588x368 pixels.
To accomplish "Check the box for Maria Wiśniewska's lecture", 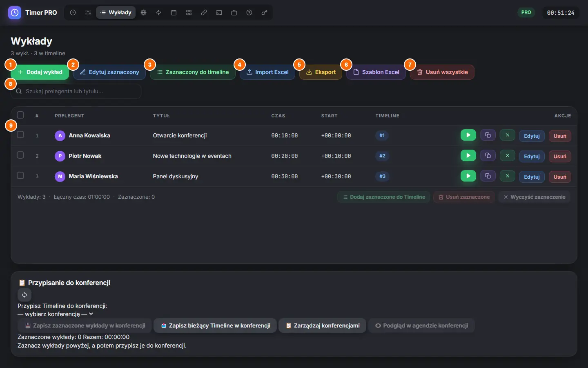I will click(x=20, y=175).
